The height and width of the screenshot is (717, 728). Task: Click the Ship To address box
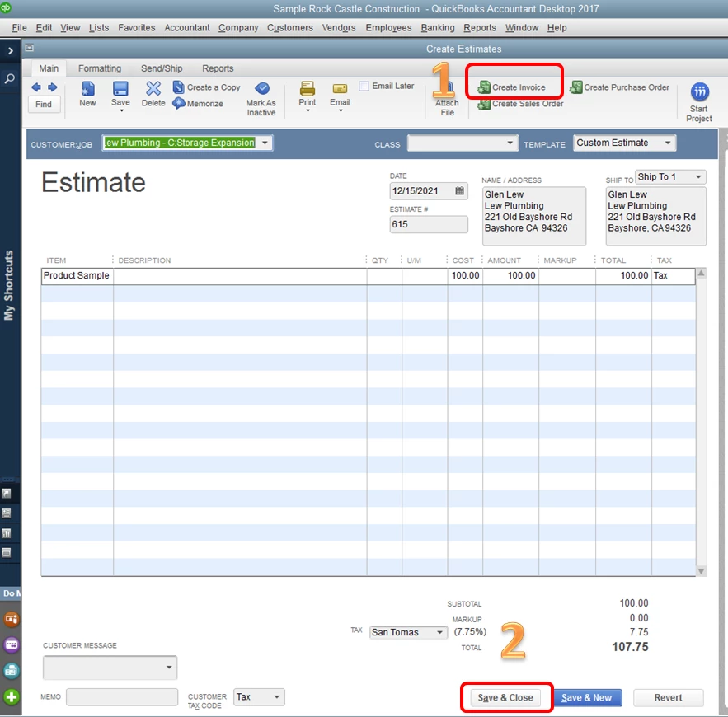(656, 216)
